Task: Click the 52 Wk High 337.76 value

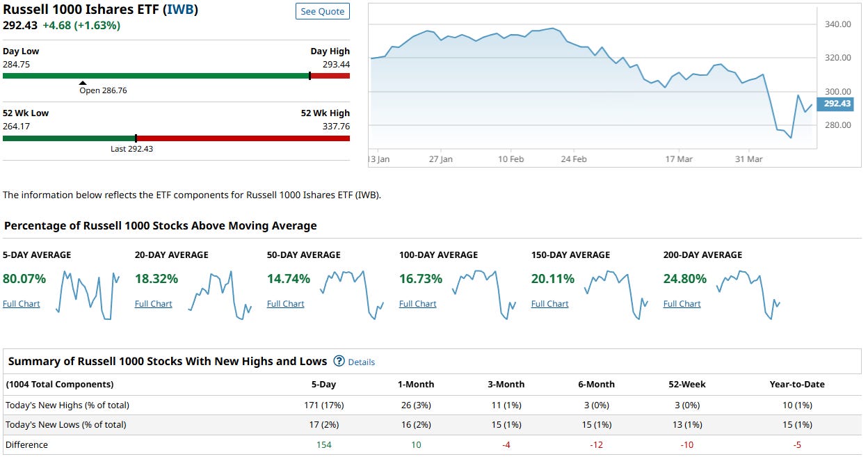Action: click(335, 127)
